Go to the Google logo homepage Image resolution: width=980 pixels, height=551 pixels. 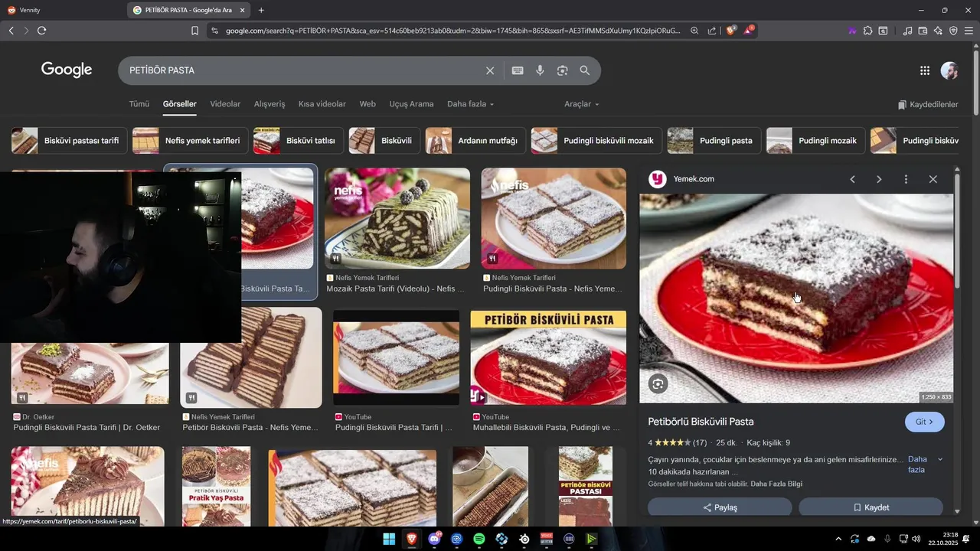(67, 70)
